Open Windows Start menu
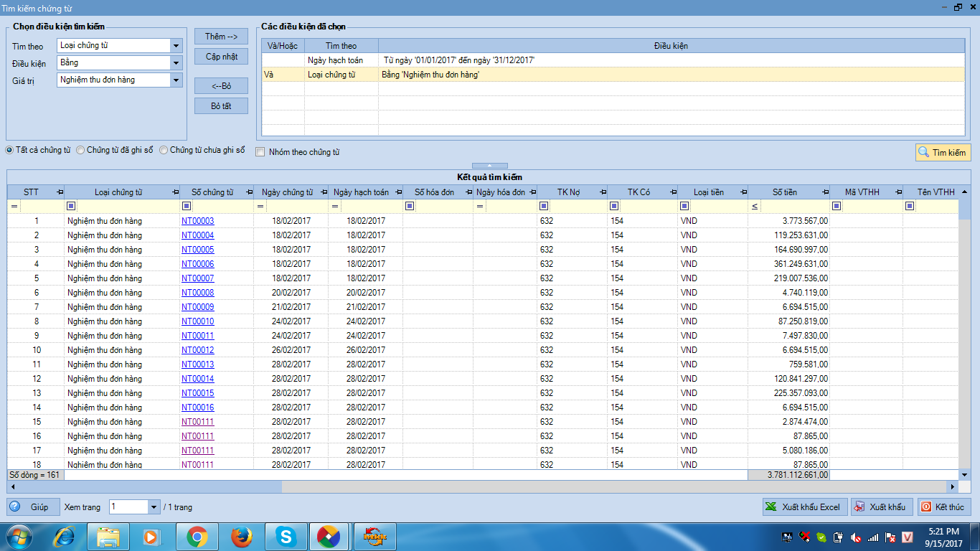Screen dimensions: 980x551 click(x=19, y=537)
